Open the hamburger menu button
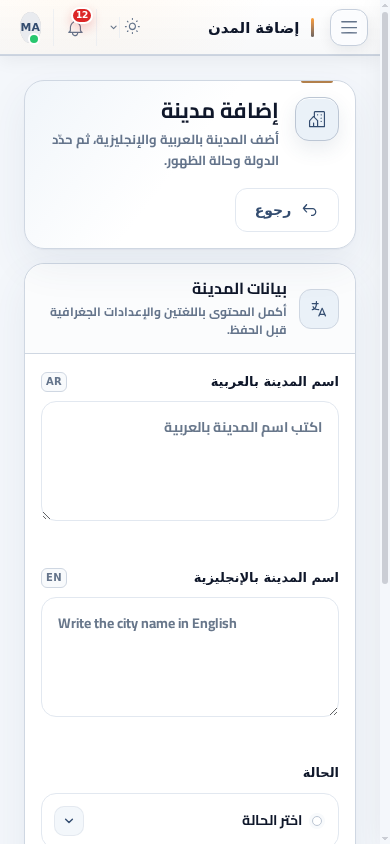This screenshot has height=844, width=390. pos(349,27)
